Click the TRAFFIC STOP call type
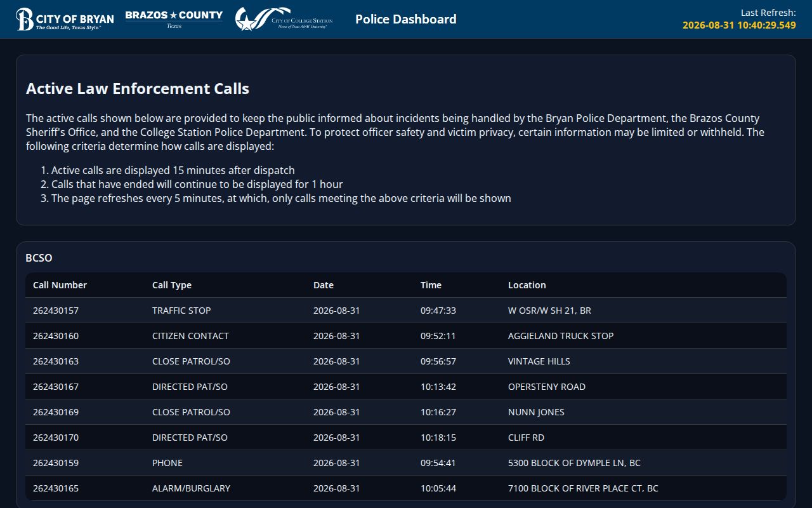Viewport: 812px width, 508px height. tap(181, 311)
